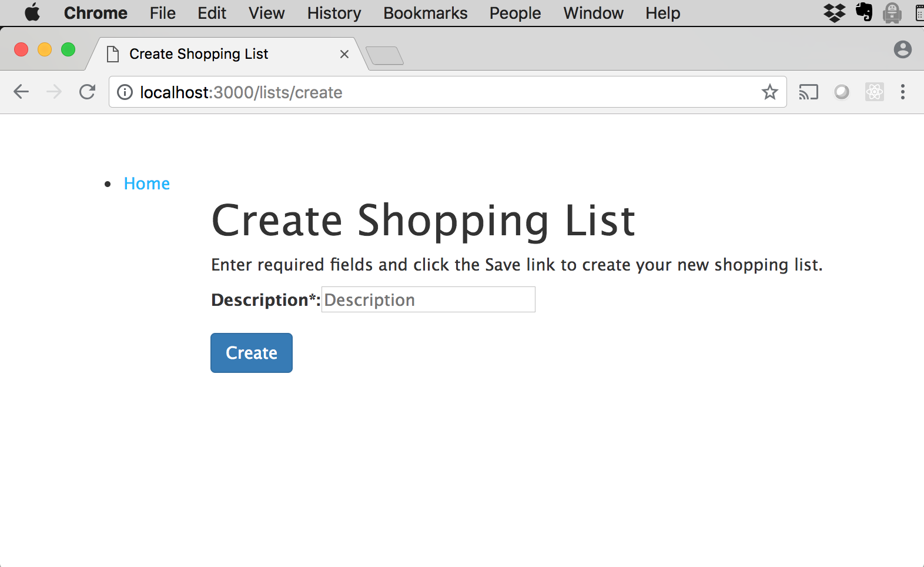This screenshot has width=924, height=567.
Task: Click the blue Create button
Action: pyautogui.click(x=252, y=353)
